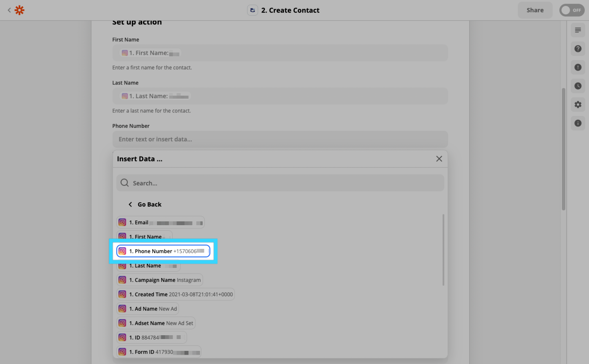Click the Last Name input field
This screenshot has height=364, width=589.
280,96
